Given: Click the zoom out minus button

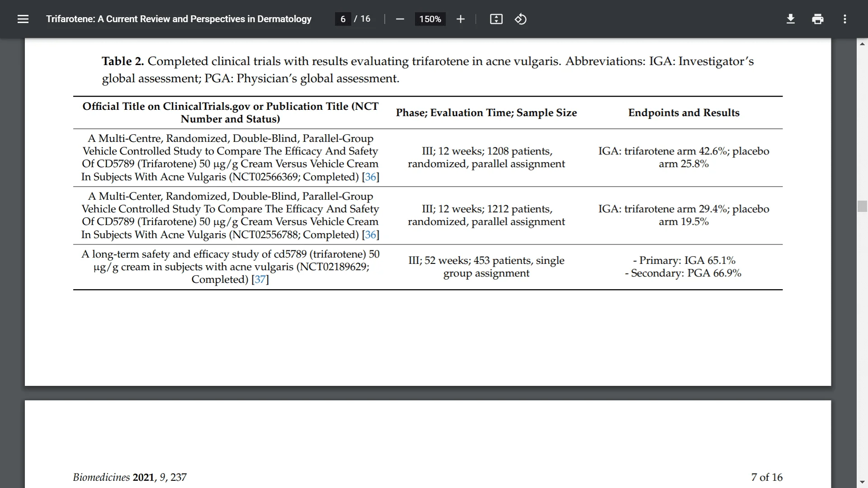Looking at the screenshot, I should (x=400, y=19).
